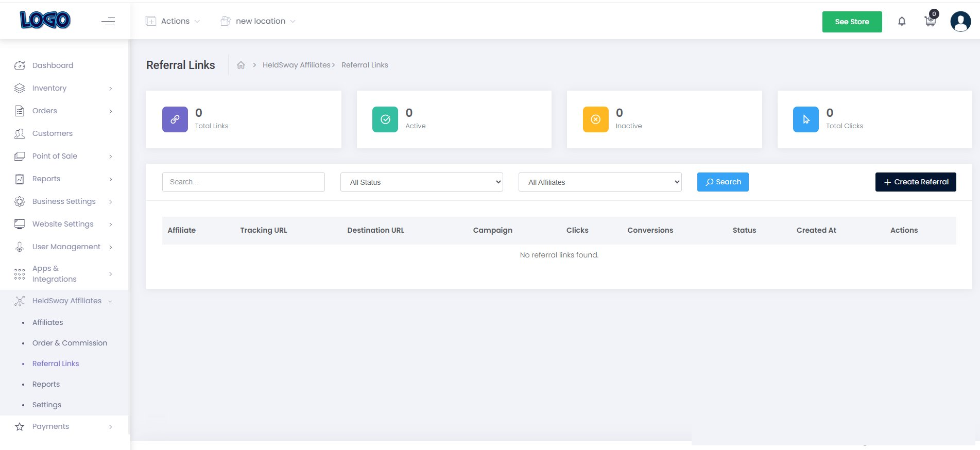Click the Payments star icon
This screenshot has width=980, height=450.
[20, 426]
